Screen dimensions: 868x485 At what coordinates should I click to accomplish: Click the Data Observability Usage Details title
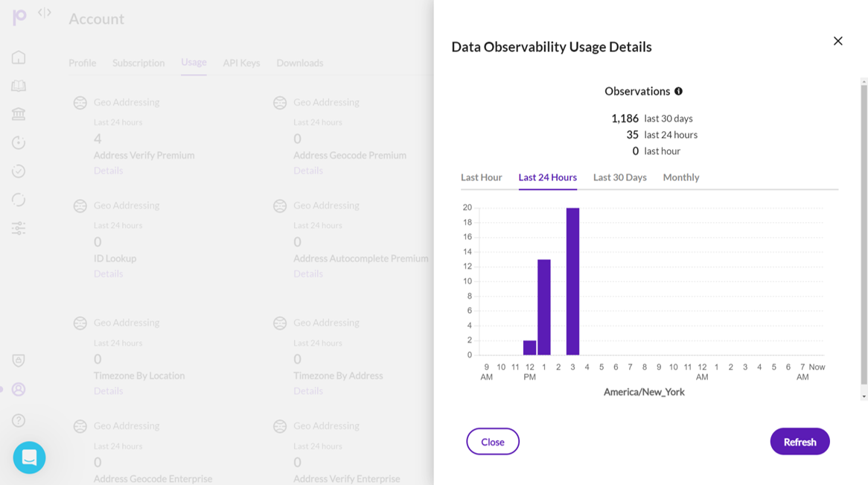click(x=552, y=47)
